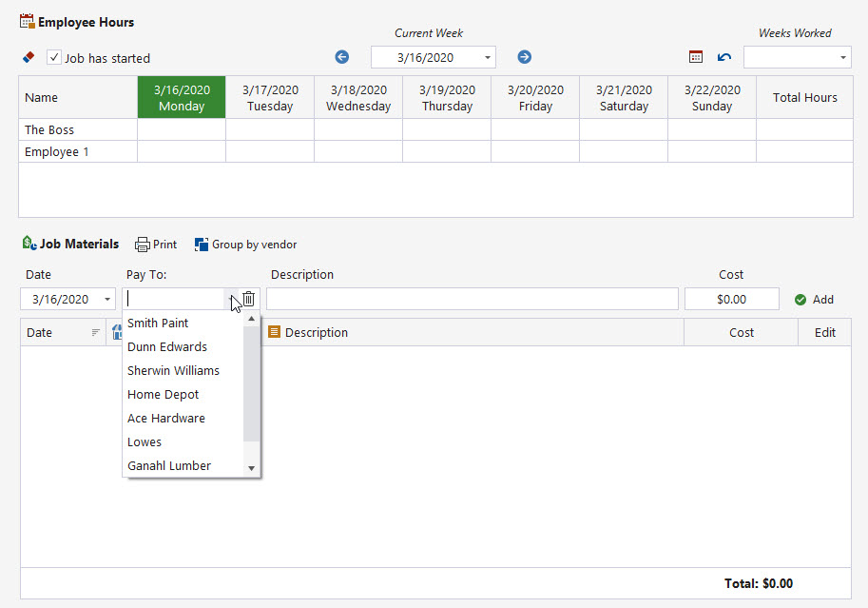
Task: Open the Date dropdown showing 3/16/2020
Action: (x=106, y=298)
